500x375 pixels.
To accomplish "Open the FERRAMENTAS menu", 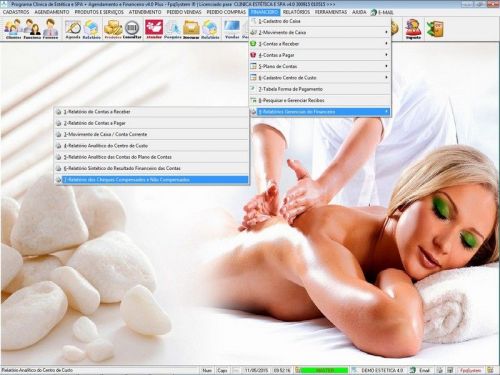I will [331, 12].
